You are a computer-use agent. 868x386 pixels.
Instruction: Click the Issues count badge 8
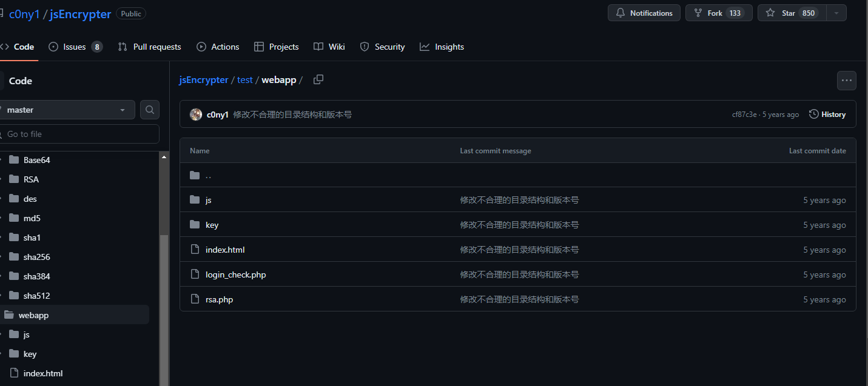coord(97,47)
